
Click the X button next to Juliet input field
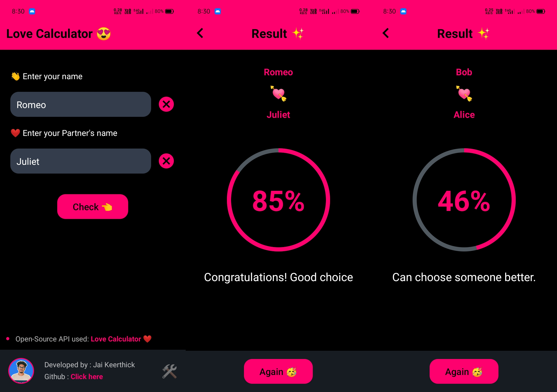[166, 160]
